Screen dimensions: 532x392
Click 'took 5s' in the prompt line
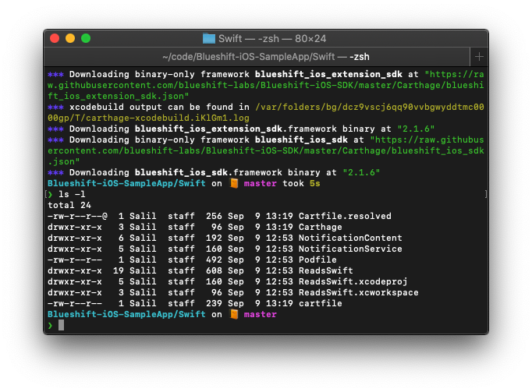[301, 183]
